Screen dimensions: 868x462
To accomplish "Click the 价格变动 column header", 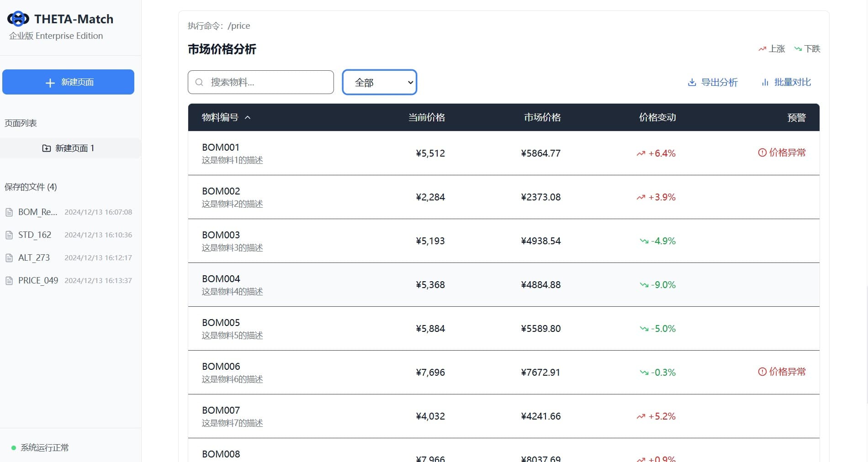I will coord(657,117).
